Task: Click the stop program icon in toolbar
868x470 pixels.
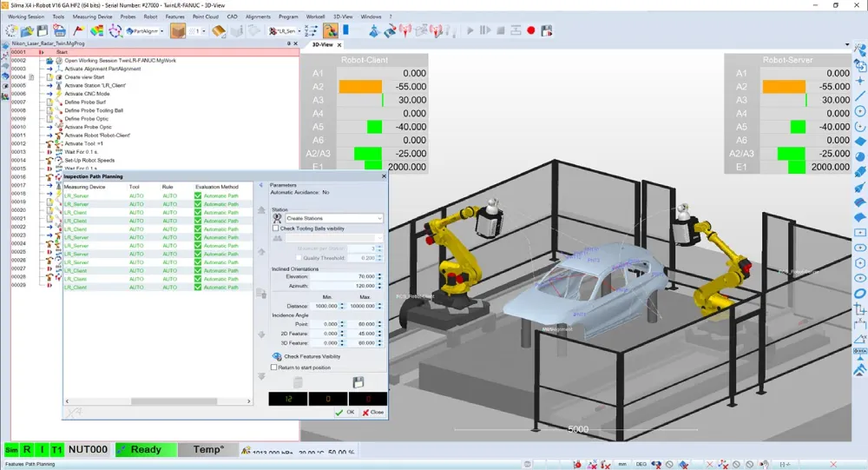Action: 500,30
